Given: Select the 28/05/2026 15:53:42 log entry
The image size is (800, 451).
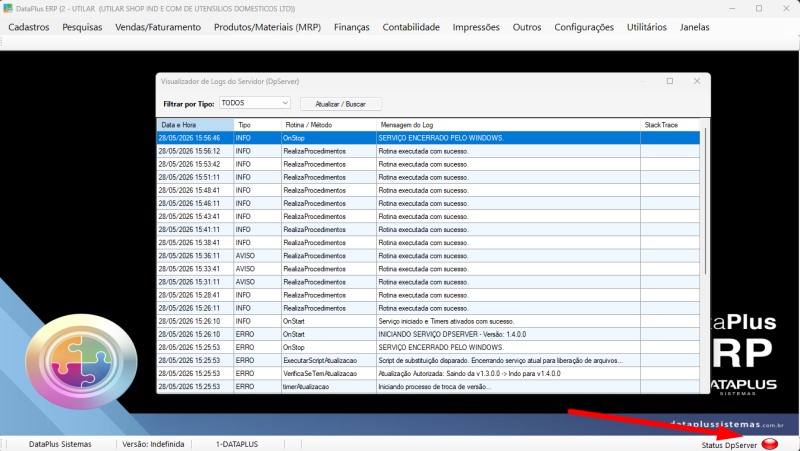Looking at the screenshot, I should tap(428, 164).
